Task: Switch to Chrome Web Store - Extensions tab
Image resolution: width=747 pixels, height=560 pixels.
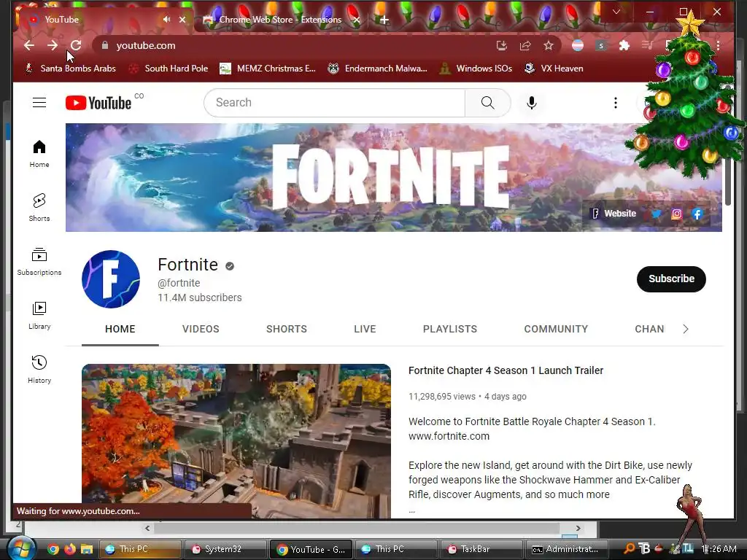Action: pyautogui.click(x=280, y=20)
